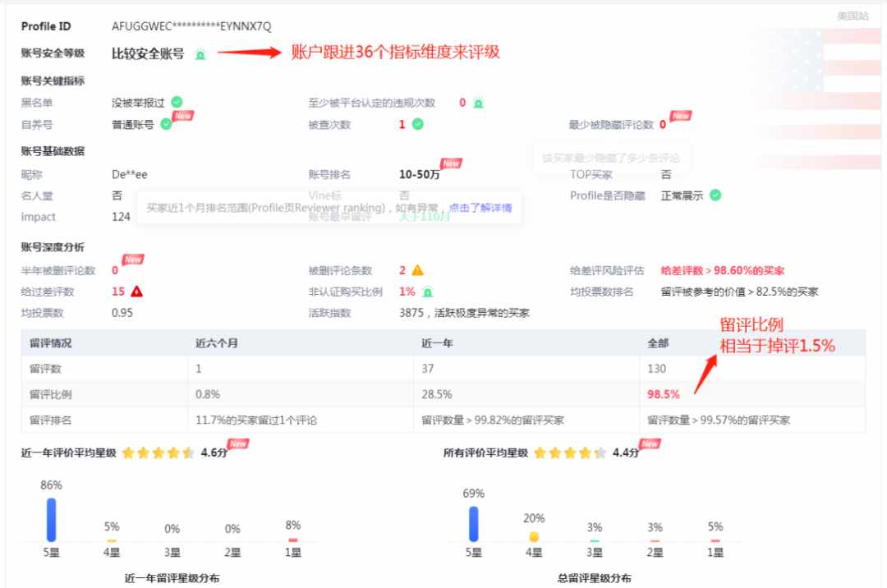Image resolution: width=887 pixels, height=588 pixels.
Task: Click the star rating beside 近一年评价平均星级
Action: point(159,452)
